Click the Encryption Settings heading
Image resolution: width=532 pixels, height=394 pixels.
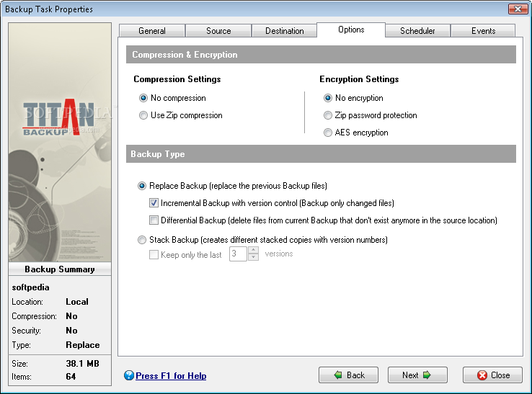coord(359,79)
